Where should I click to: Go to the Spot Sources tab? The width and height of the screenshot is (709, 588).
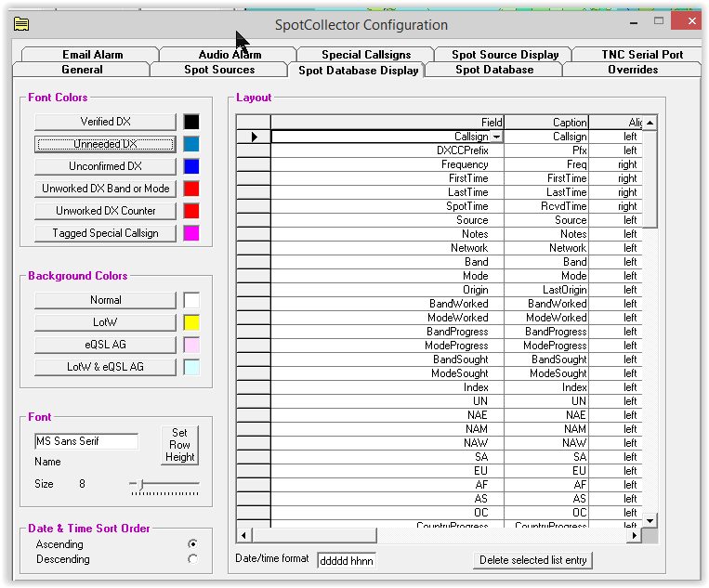click(x=219, y=70)
